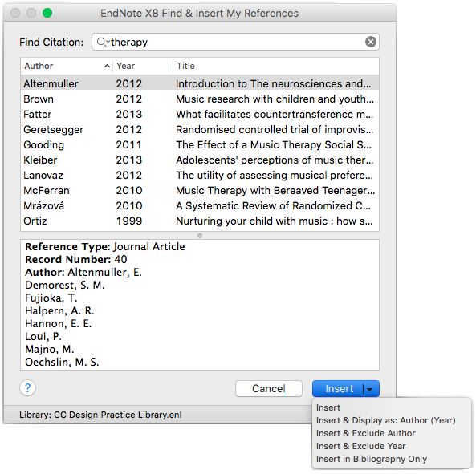Screen dimensions: 476x474
Task: Click title 'Music Therapy with Bereaved Teenager...'
Action: click(275, 191)
